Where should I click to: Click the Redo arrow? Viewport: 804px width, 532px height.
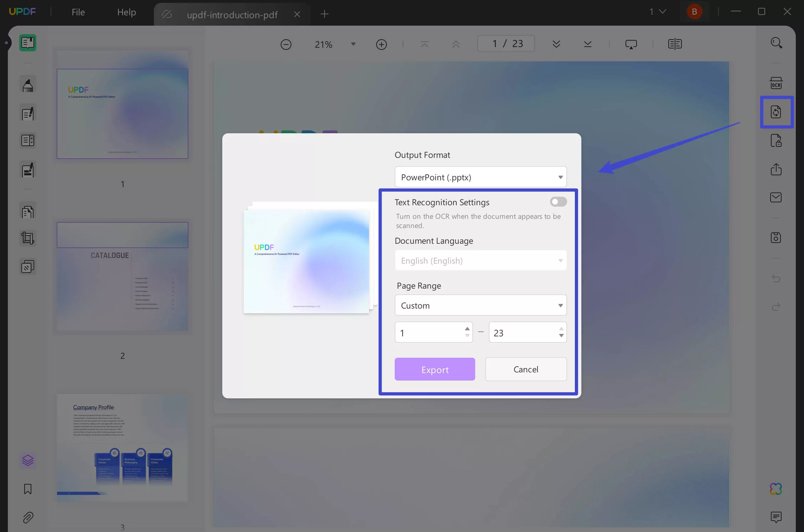776,307
